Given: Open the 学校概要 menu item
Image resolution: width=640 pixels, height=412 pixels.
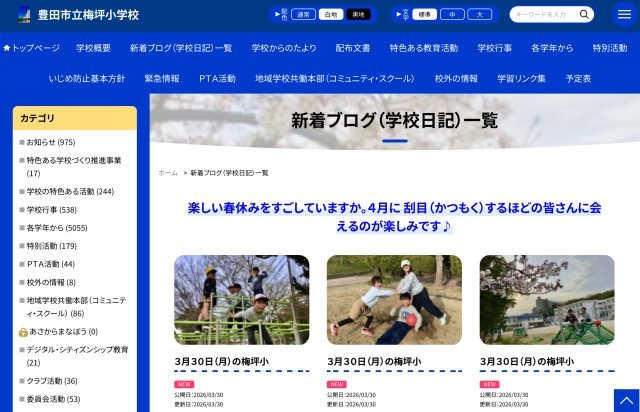Looking at the screenshot, I should point(93,48).
